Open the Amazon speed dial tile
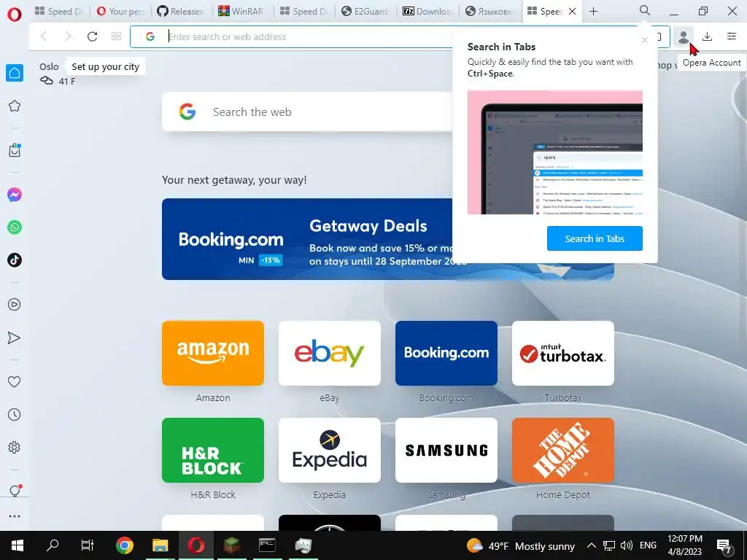 tap(213, 354)
